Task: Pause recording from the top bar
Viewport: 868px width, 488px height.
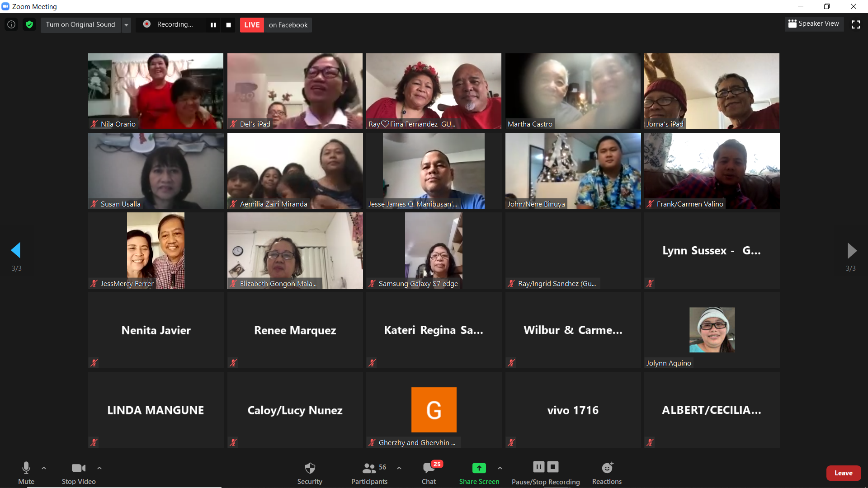Action: click(213, 25)
